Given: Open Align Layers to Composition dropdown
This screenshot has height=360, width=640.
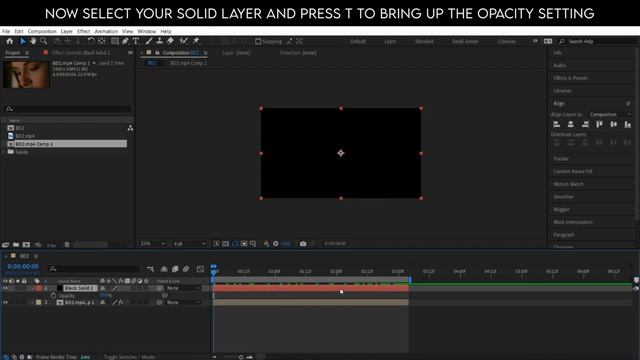Looking at the screenshot, I should [x=610, y=114].
